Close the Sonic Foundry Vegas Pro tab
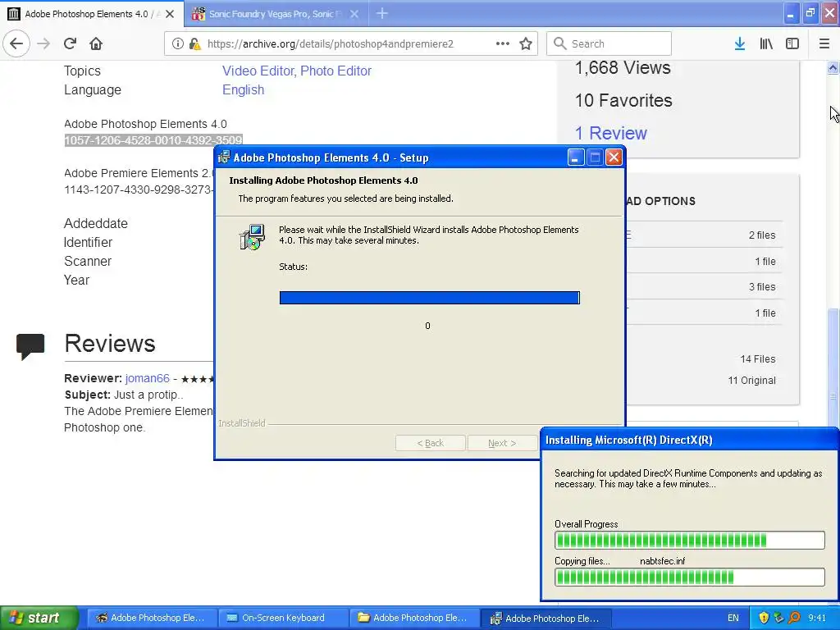 [354, 14]
